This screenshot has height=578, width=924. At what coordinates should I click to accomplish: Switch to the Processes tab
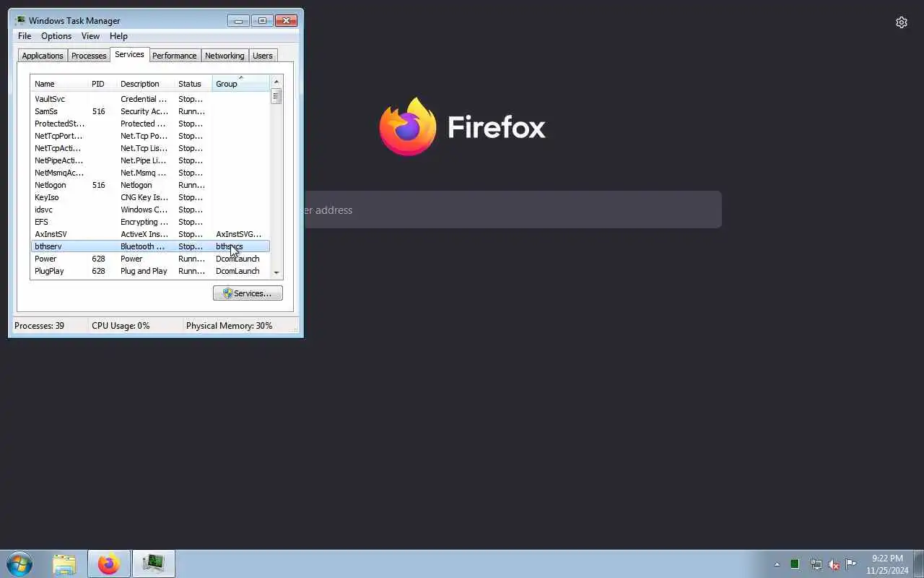[89, 56]
